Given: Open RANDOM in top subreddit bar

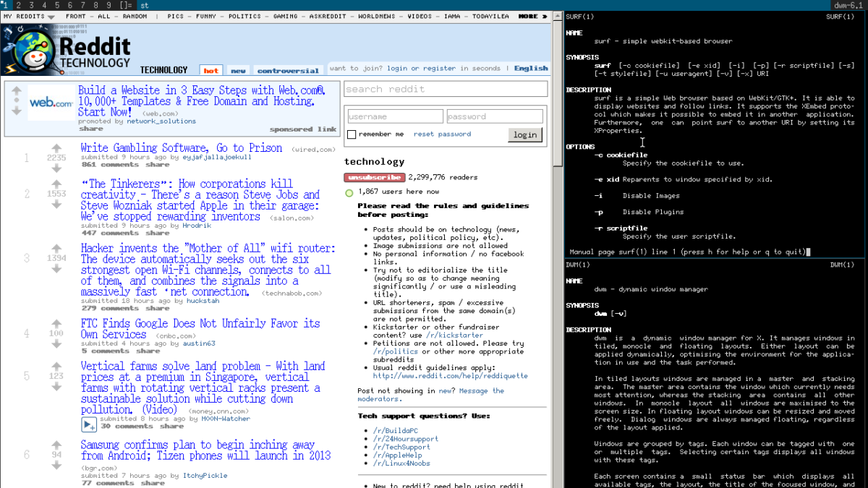Looking at the screenshot, I should pos(135,16).
